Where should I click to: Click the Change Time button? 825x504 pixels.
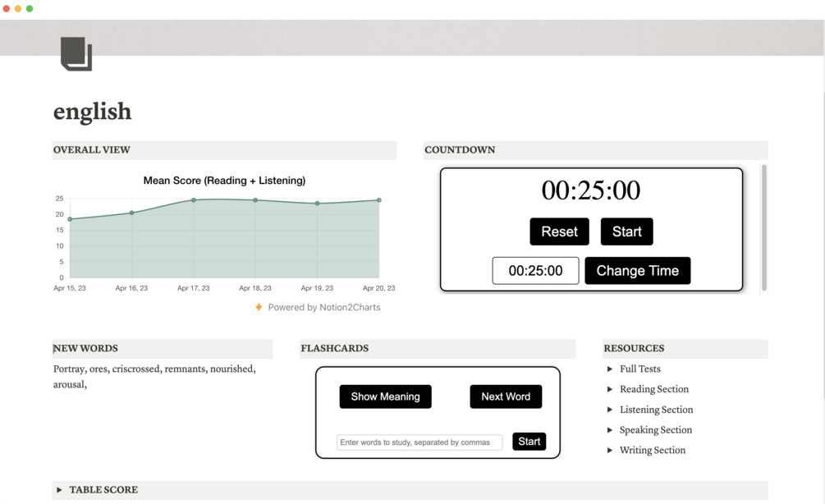tap(638, 270)
